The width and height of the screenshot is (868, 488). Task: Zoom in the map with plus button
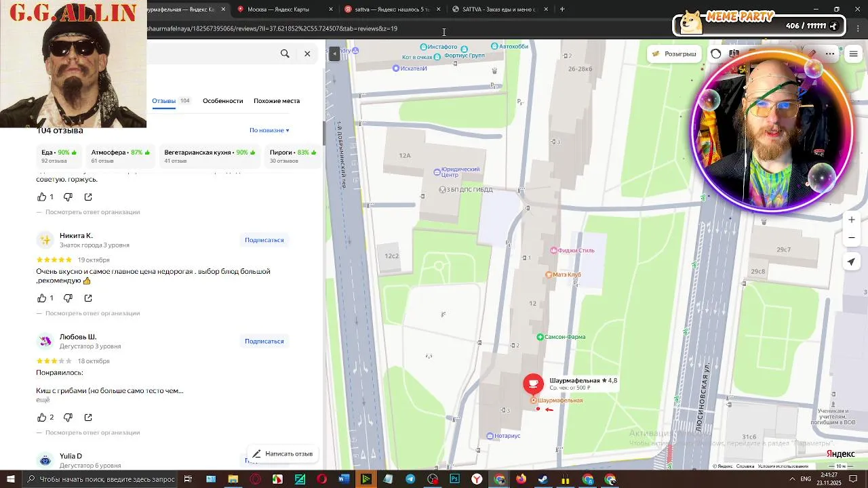[852, 220]
